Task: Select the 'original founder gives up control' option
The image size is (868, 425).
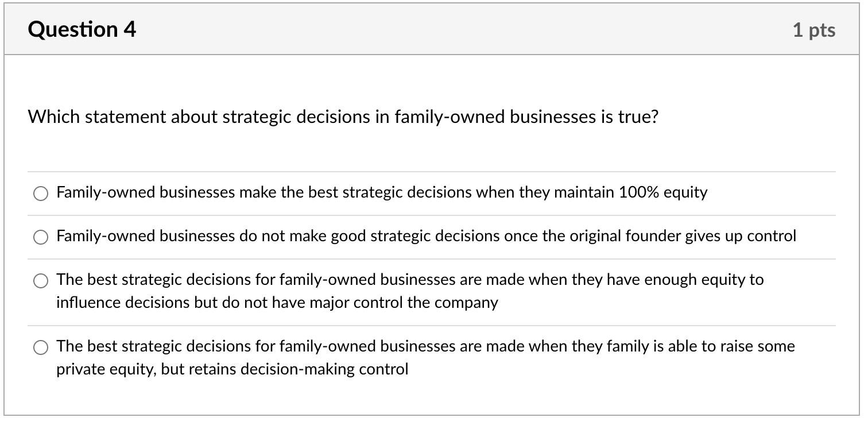Action: (40, 237)
